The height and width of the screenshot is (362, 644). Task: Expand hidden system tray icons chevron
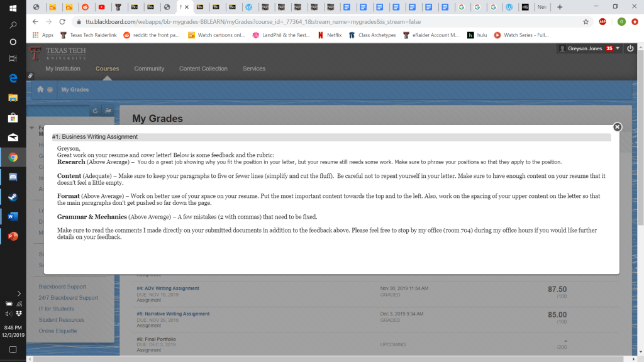pyautogui.click(x=9, y=292)
